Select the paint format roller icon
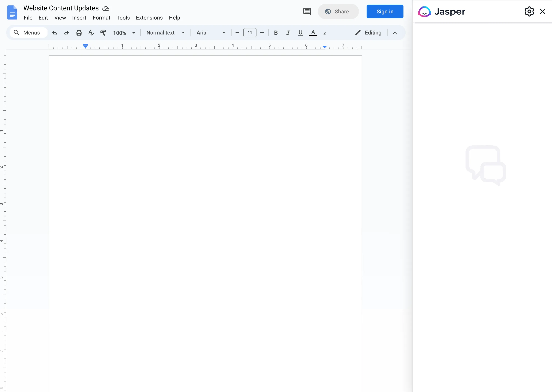 point(103,33)
